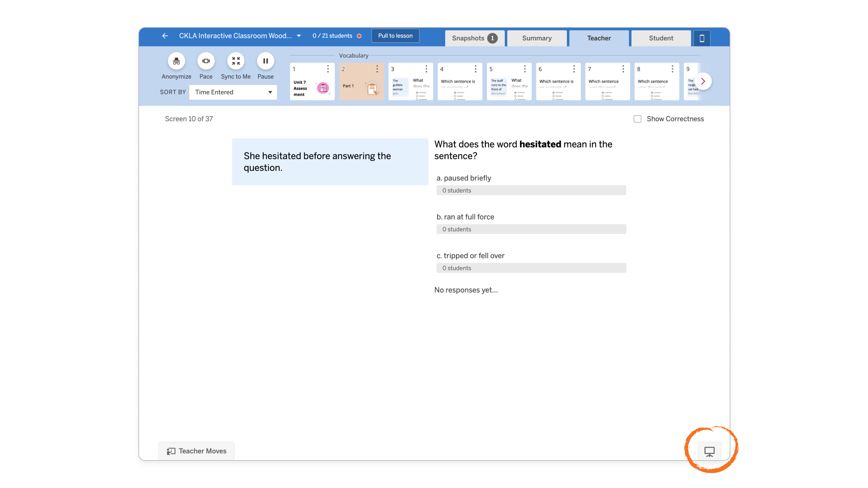Open Teacher Moves at bottom left
The image size is (868, 488).
196,451
